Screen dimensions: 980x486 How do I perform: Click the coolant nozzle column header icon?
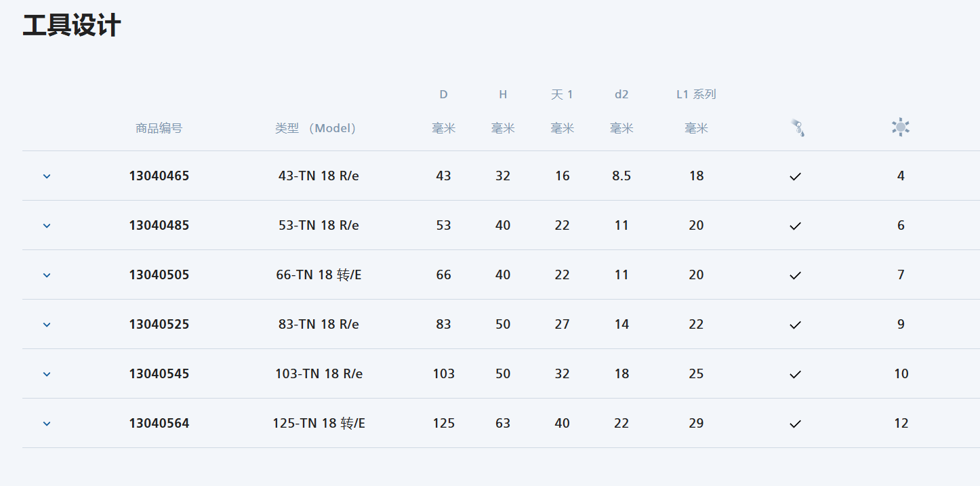798,127
